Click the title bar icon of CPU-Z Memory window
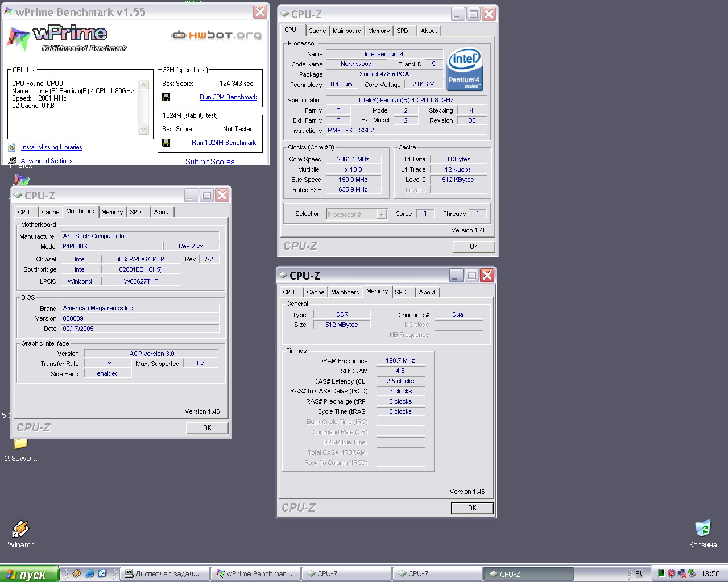Image resolution: width=728 pixels, height=582 pixels. click(x=283, y=276)
